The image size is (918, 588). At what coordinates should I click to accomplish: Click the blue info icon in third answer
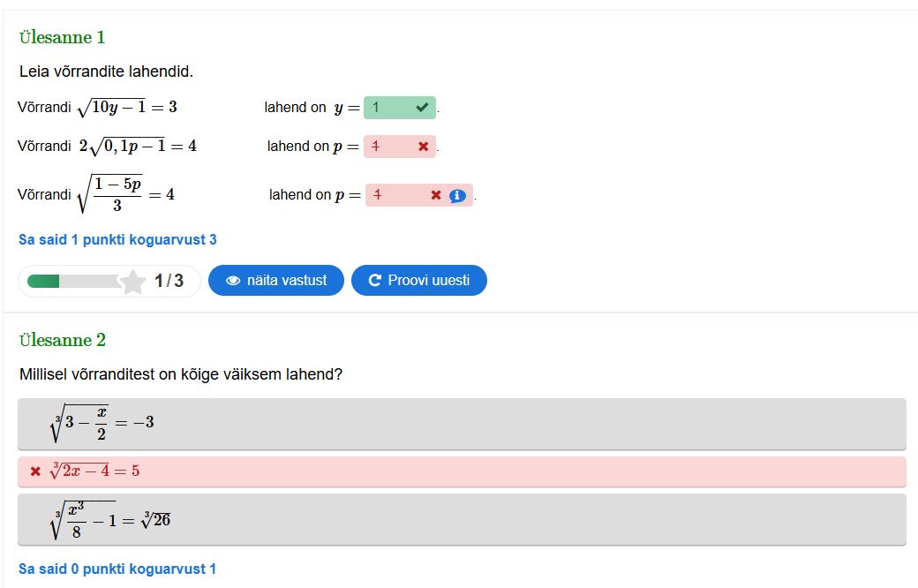tap(457, 196)
